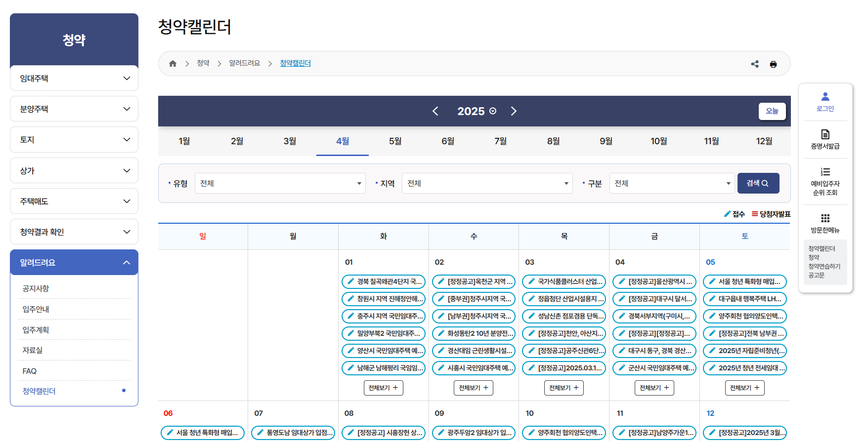Share this page via share icon

[x=755, y=64]
